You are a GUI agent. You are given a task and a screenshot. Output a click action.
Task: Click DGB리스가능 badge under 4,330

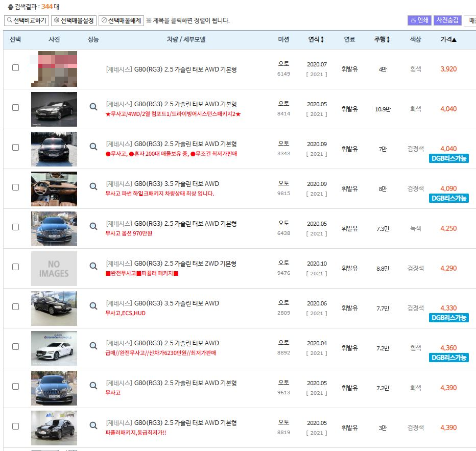click(449, 318)
